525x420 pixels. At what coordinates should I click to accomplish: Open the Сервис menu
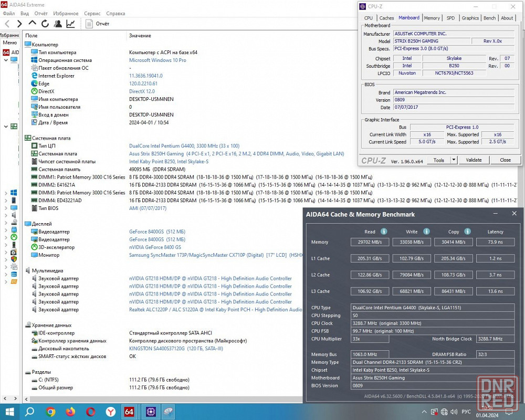92,13
